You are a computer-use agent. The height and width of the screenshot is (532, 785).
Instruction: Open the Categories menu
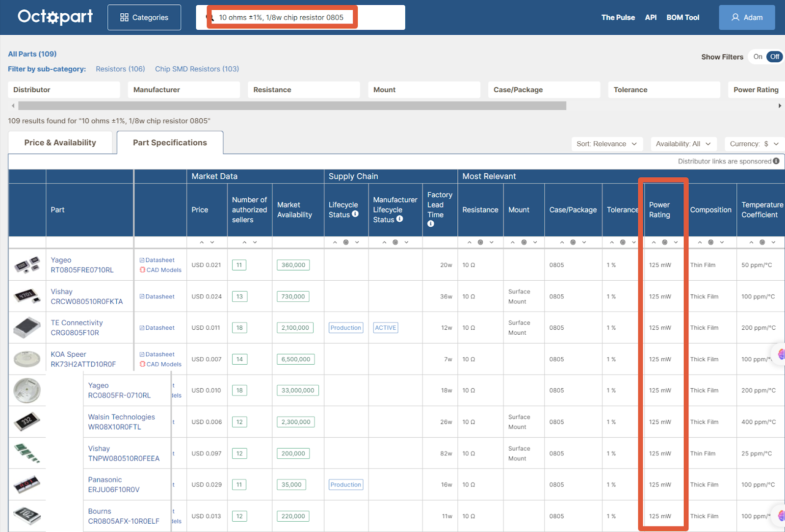[144, 18]
